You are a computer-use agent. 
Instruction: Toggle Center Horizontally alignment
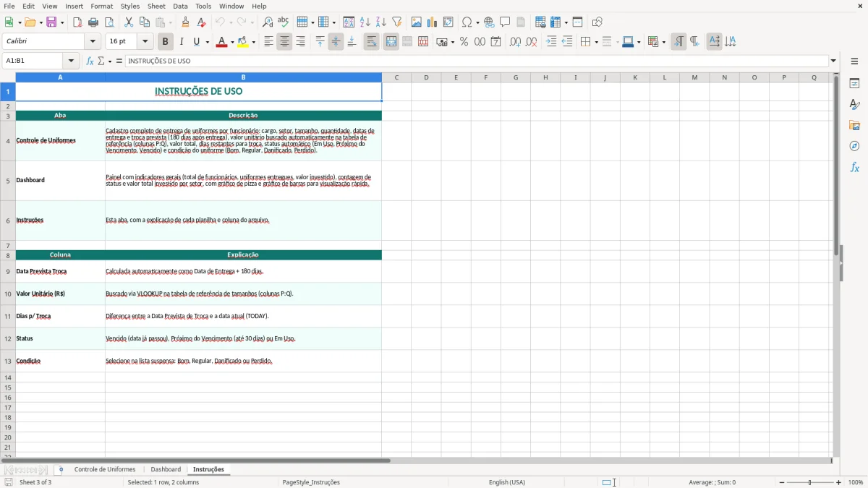pyautogui.click(x=284, y=42)
